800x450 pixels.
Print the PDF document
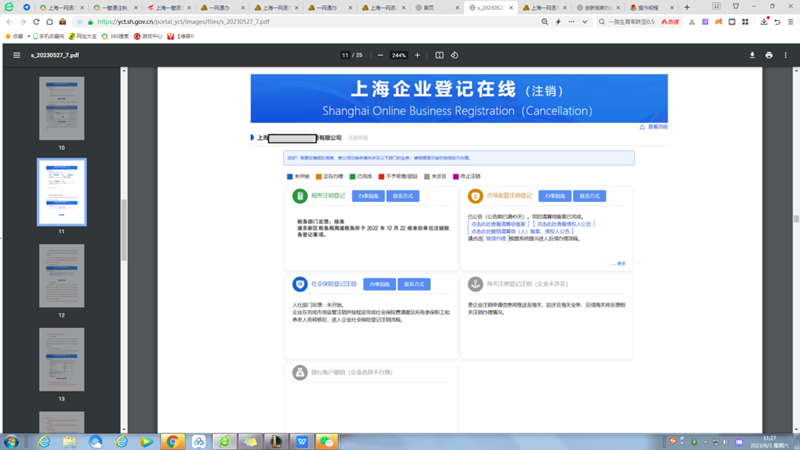[768, 56]
